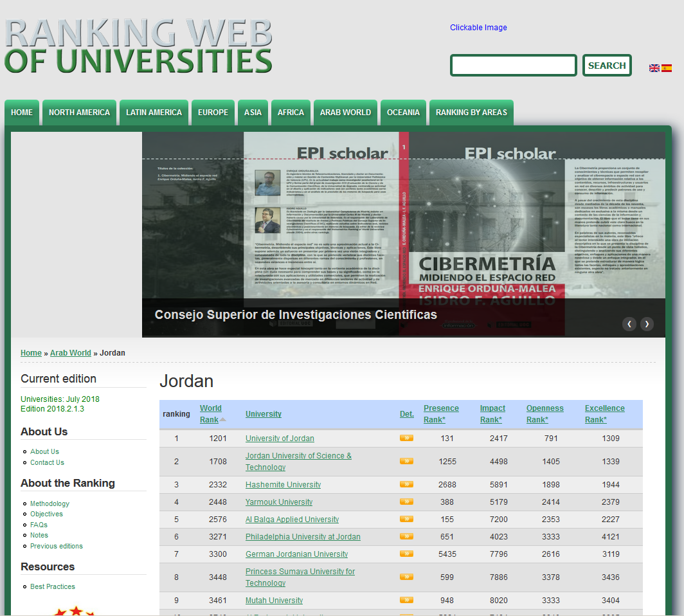Open details arrow for German Jordanian University
This screenshot has width=684, height=616.
click(406, 554)
